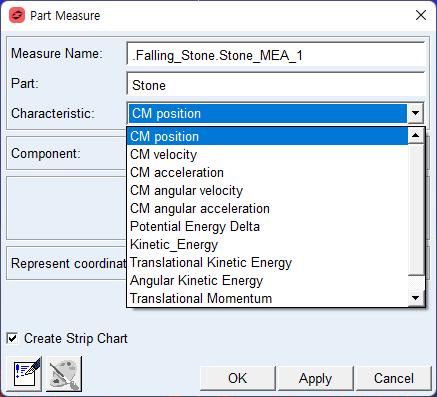Click the measure attributes icon with pencil
Viewport: 437px width, 397px height.
(x=24, y=374)
